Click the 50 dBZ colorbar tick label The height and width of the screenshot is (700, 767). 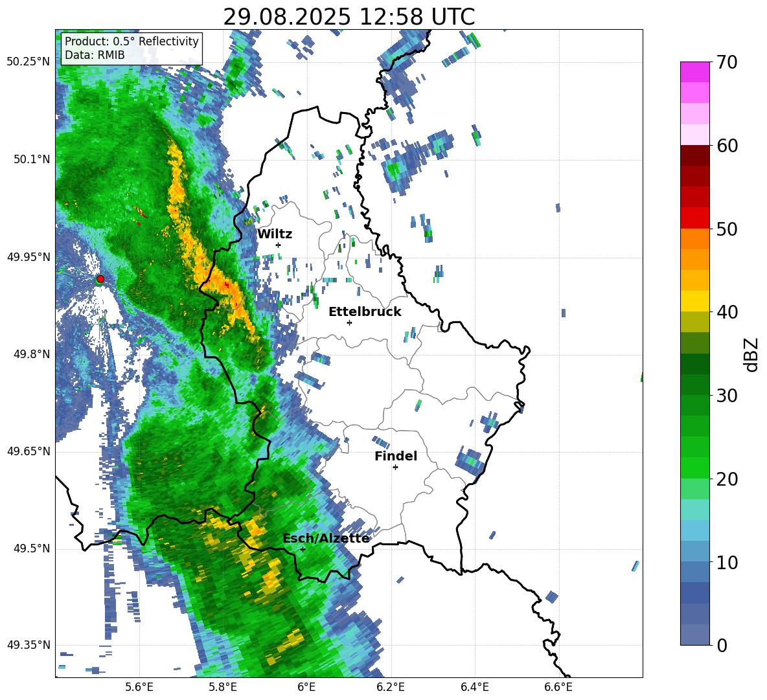point(727,229)
